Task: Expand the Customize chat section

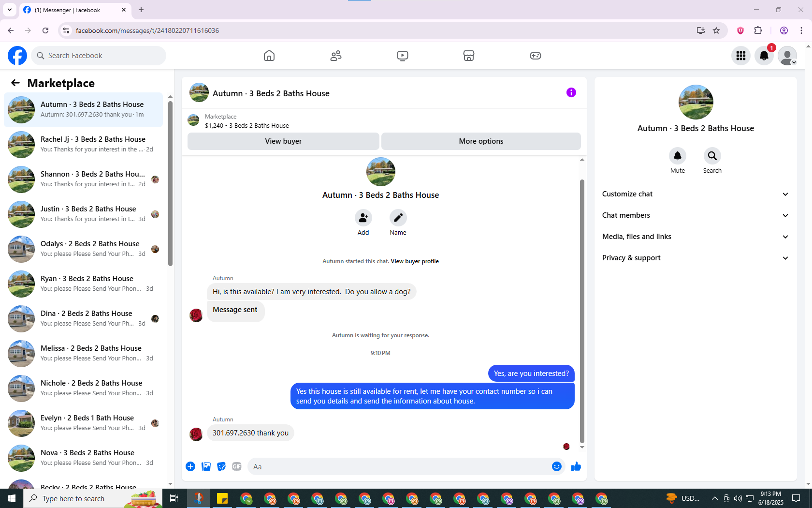Action: pos(696,194)
